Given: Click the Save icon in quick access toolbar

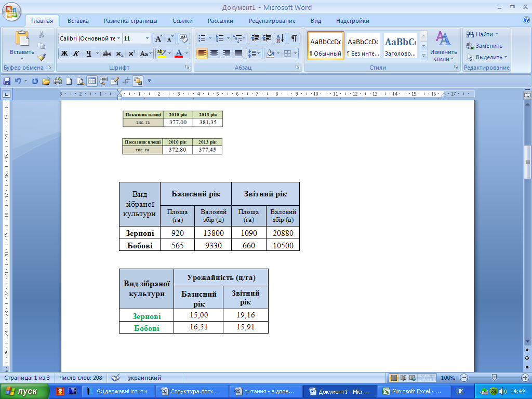Looking at the screenshot, I should (7, 81).
